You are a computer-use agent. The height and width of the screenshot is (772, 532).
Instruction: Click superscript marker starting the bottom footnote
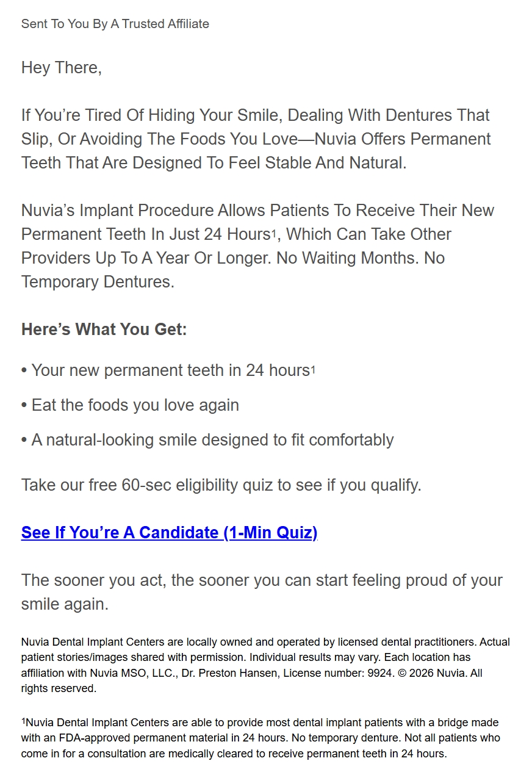24,721
